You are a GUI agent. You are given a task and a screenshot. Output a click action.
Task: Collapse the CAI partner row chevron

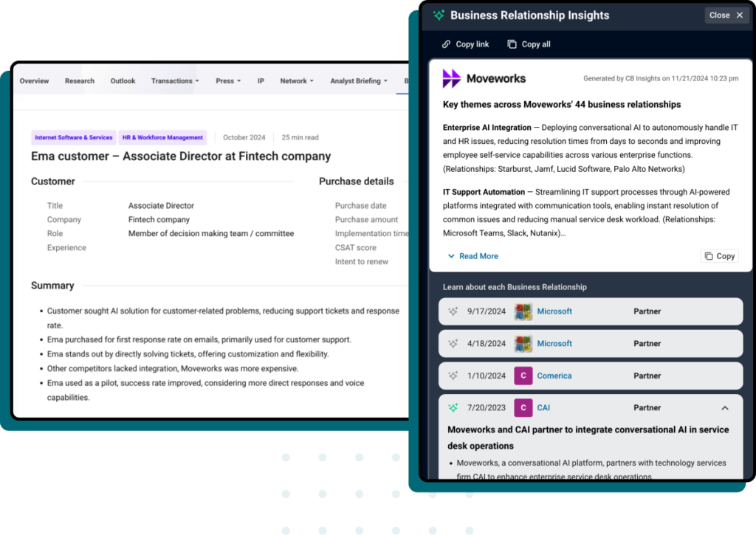point(724,408)
